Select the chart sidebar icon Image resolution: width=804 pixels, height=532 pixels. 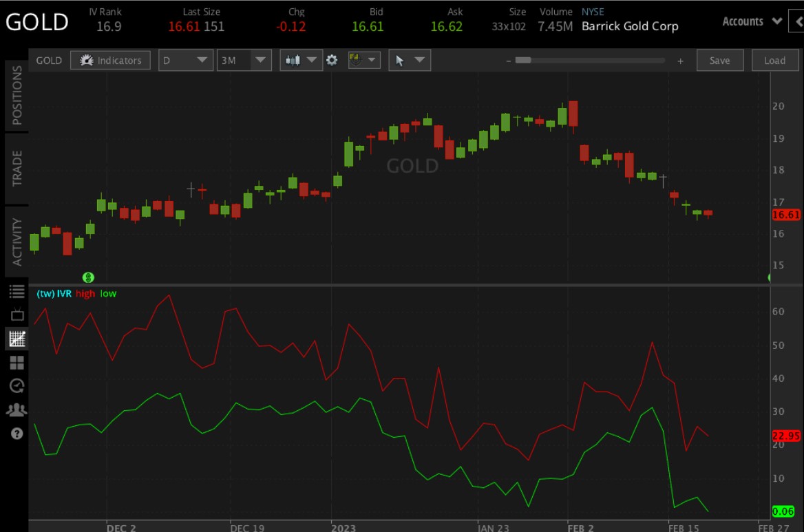coord(17,337)
